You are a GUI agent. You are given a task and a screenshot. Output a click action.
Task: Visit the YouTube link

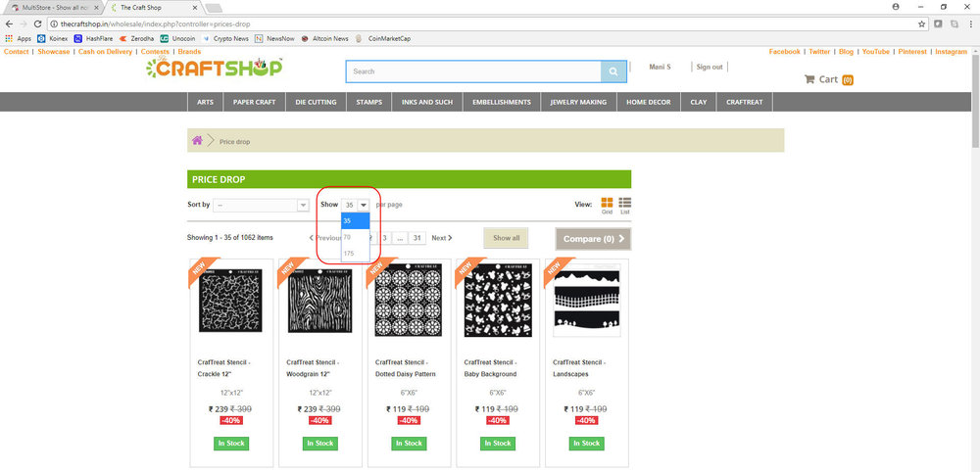pos(875,52)
